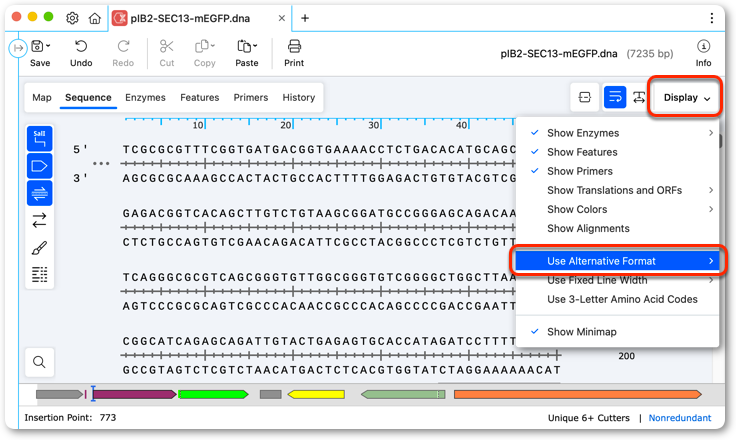Close the pIB2-SEC13-mEGFP.dna tab
Screen dimensions: 738x440
click(281, 18)
